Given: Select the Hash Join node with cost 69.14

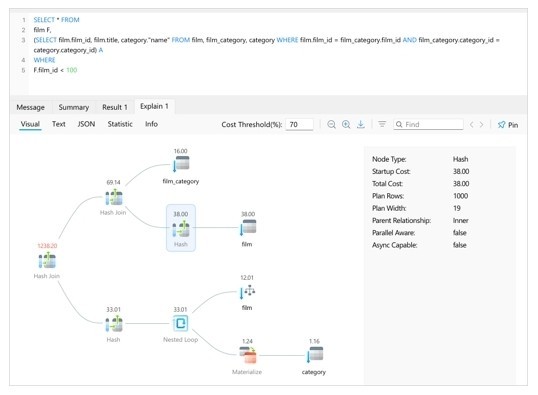Looking at the screenshot, I should [114, 197].
